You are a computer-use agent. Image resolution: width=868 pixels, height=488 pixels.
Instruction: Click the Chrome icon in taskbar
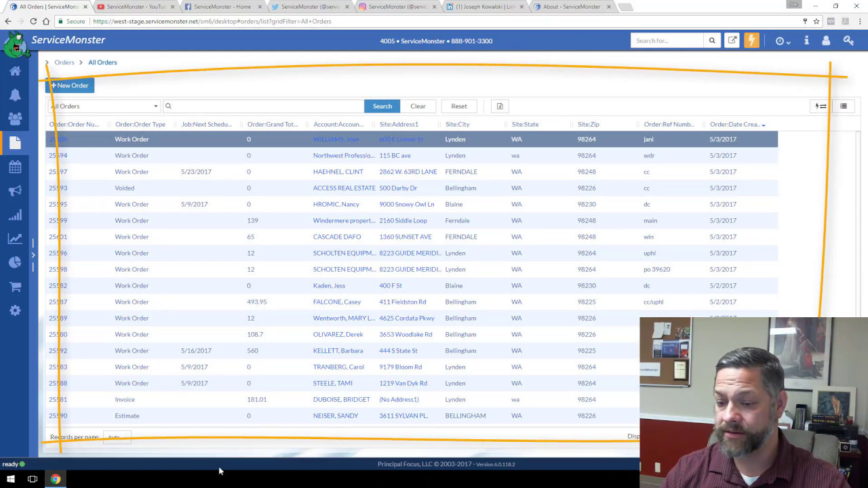56,479
